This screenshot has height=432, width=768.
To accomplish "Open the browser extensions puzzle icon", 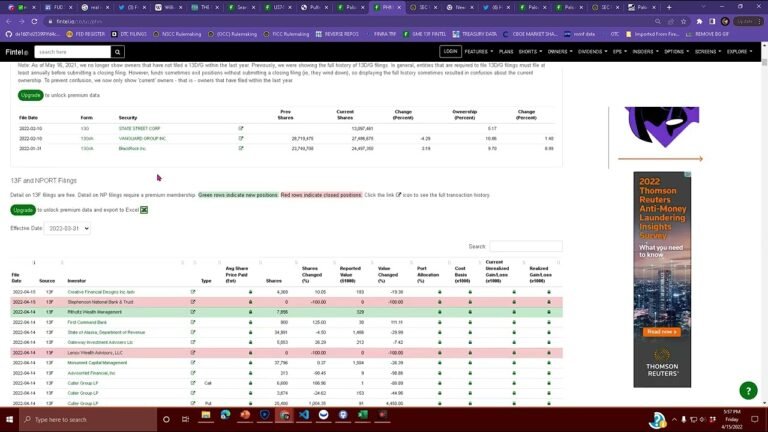I will (699, 22).
